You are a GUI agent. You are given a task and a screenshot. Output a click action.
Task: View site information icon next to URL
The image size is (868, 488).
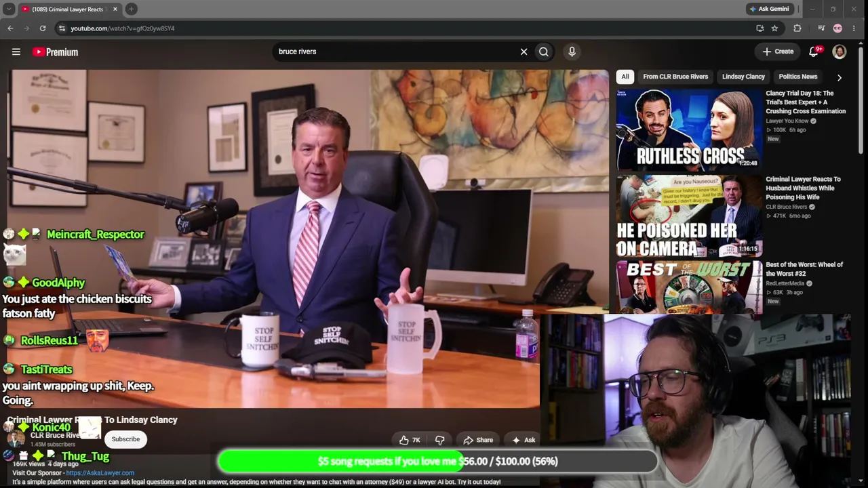coord(62,28)
